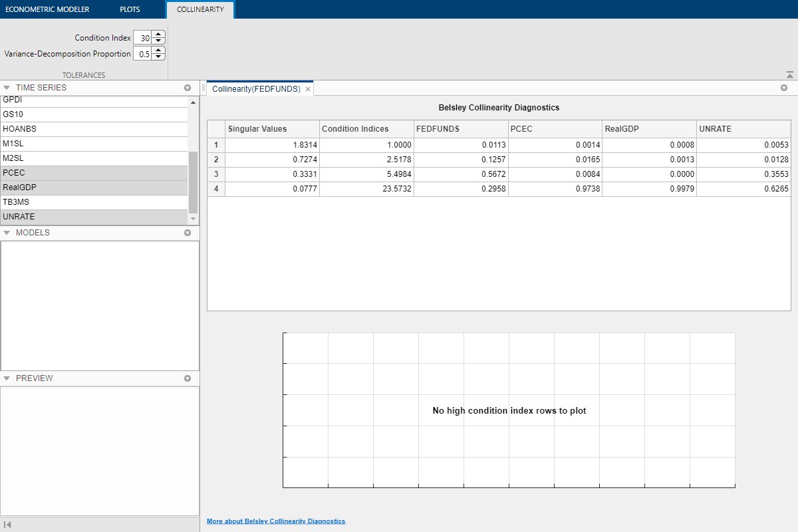Collapse the Preview panel
This screenshot has height=532, width=798.
coord(7,378)
